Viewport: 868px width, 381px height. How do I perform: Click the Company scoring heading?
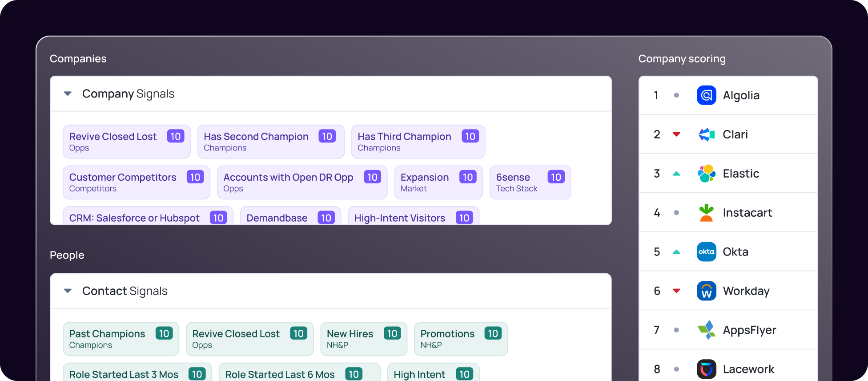682,59
